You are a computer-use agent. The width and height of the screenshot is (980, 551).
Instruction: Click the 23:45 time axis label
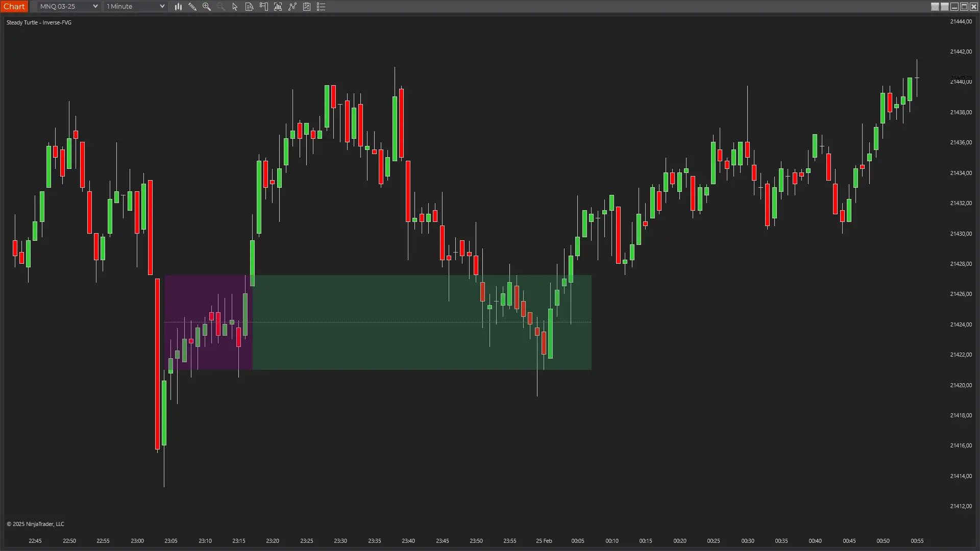coord(443,541)
